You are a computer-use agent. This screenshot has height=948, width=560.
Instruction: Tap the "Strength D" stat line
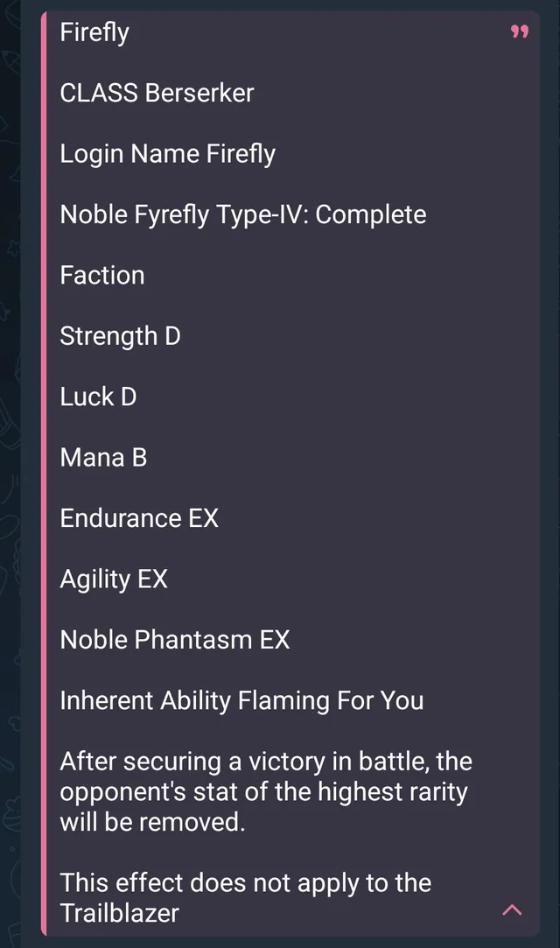[120, 335]
